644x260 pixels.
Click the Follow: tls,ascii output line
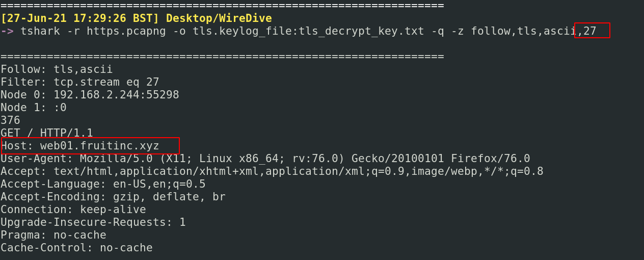57,69
